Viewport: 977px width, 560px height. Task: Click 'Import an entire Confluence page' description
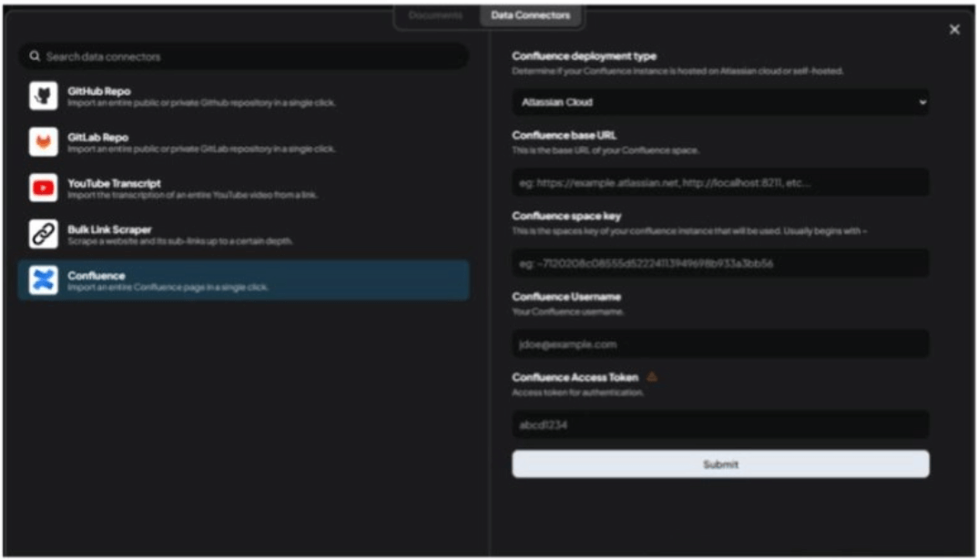click(x=168, y=287)
